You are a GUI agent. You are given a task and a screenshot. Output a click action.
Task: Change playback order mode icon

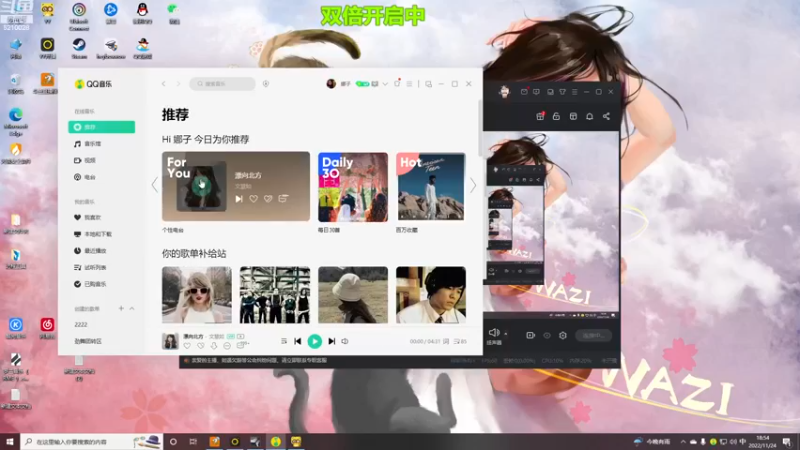[284, 341]
